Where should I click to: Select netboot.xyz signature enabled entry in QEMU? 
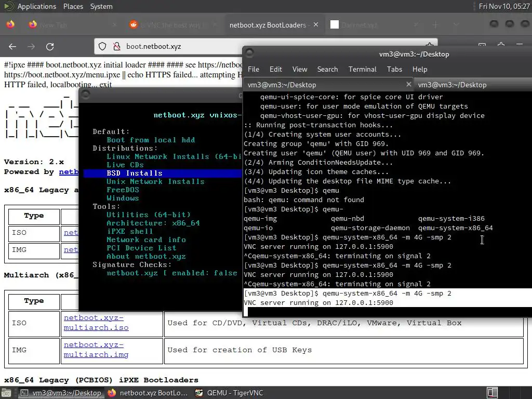[x=171, y=273]
